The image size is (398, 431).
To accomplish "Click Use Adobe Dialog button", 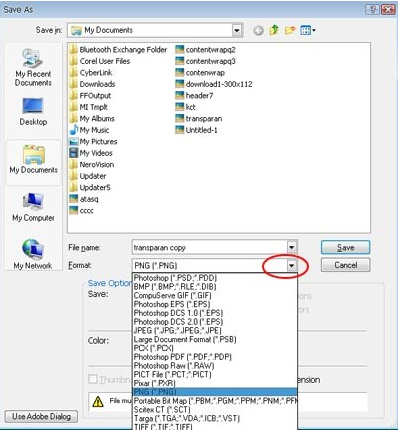I will (x=41, y=416).
